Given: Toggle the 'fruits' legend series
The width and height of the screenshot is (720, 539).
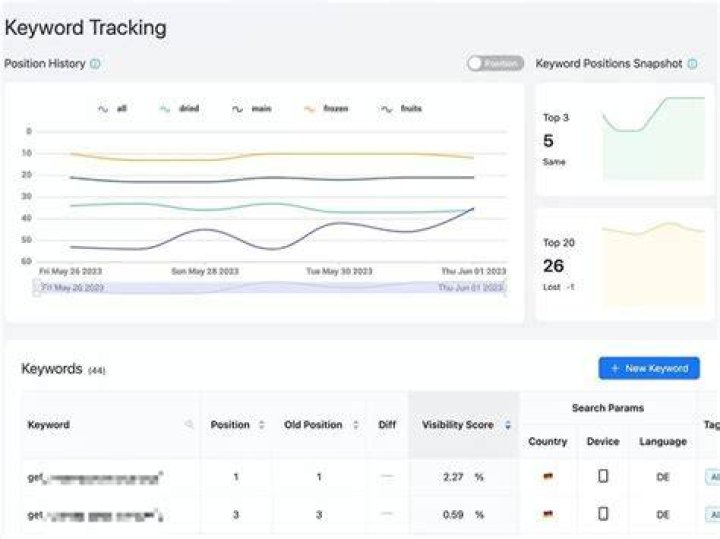Looking at the screenshot, I should coord(401,109).
